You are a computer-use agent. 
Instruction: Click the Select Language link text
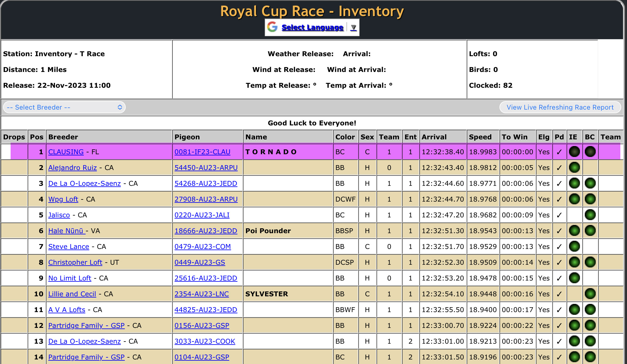click(312, 27)
